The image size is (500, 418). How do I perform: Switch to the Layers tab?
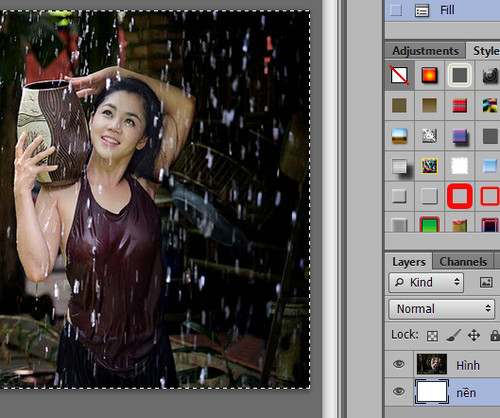coord(409,262)
